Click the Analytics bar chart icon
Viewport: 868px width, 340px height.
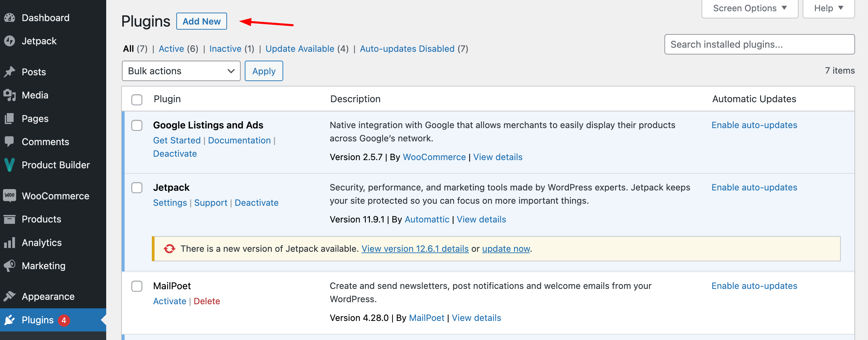(x=10, y=243)
